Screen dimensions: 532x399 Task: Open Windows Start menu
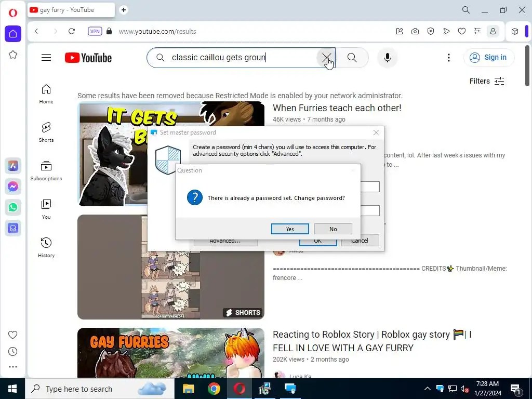point(12,389)
